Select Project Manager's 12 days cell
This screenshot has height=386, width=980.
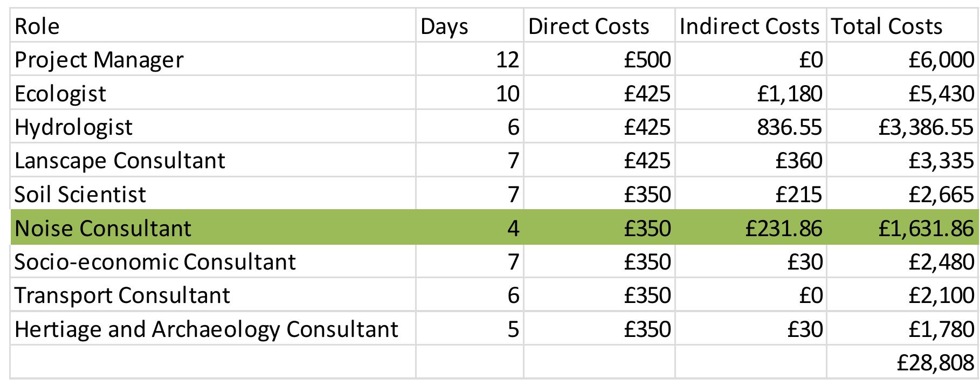(469, 59)
